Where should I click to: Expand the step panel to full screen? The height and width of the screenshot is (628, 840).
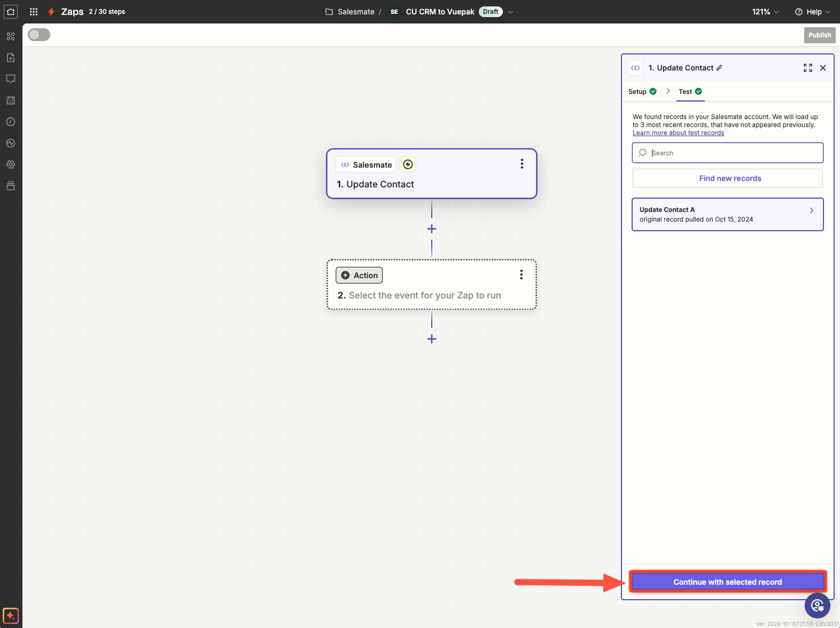click(807, 68)
